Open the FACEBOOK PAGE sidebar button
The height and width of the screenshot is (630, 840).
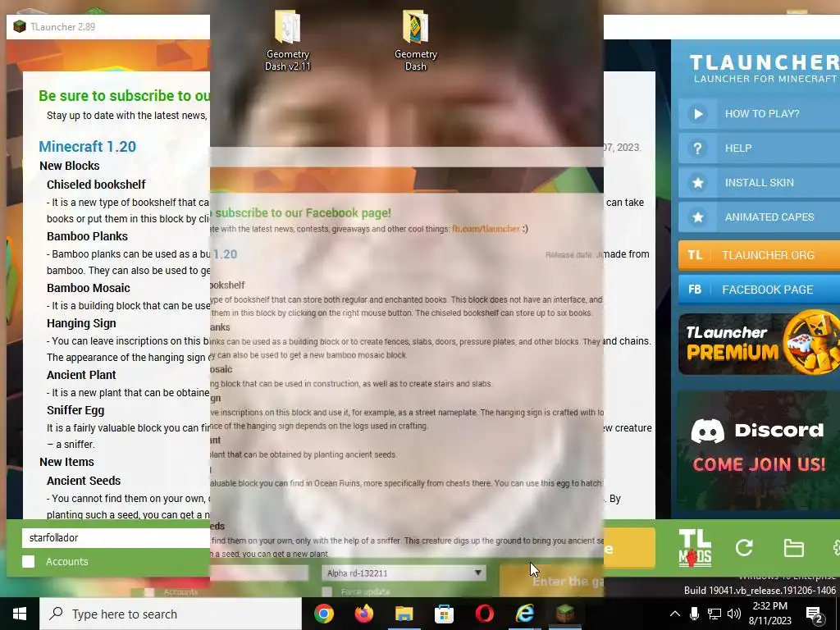[759, 290]
